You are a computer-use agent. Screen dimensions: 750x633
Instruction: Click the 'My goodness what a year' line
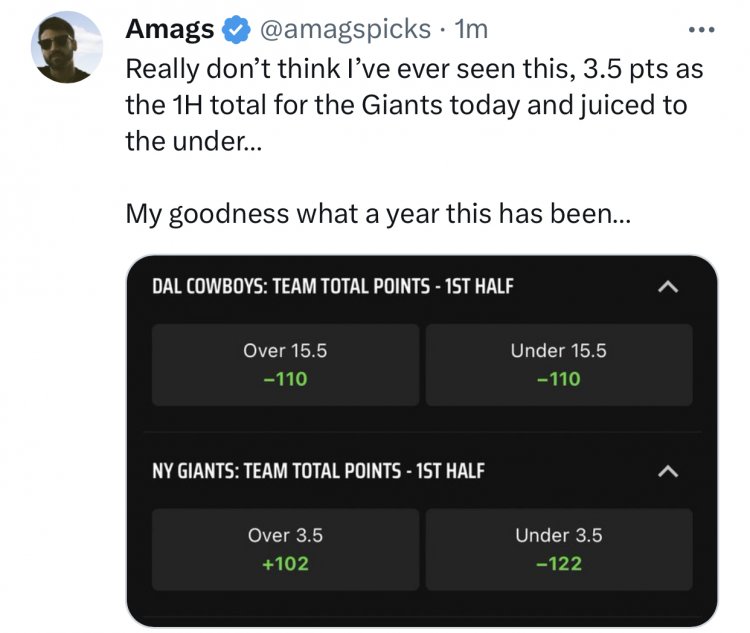tap(378, 213)
